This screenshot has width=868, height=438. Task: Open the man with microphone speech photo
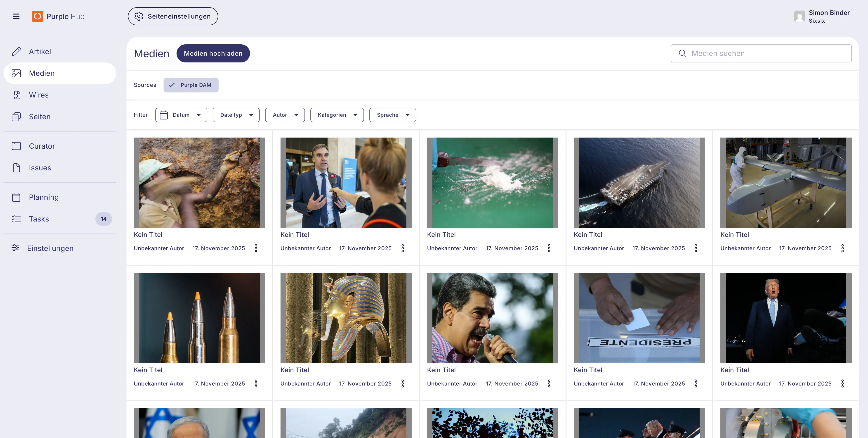point(493,318)
